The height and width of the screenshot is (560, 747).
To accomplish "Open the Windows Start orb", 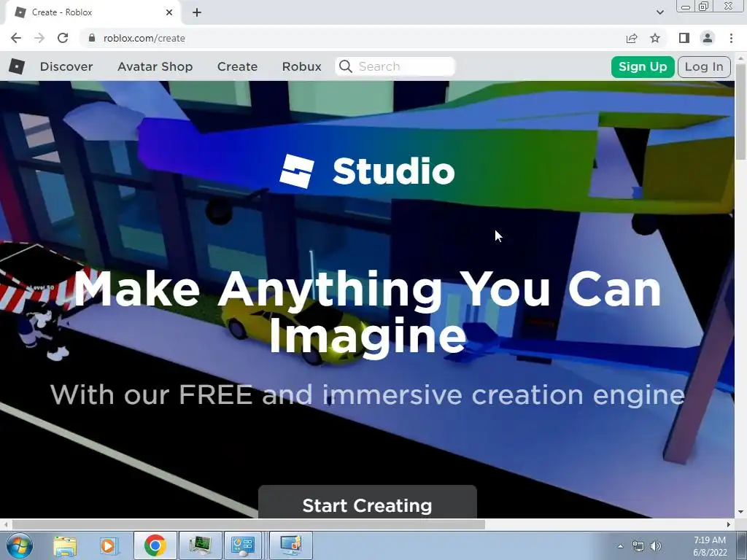I will click(x=19, y=545).
